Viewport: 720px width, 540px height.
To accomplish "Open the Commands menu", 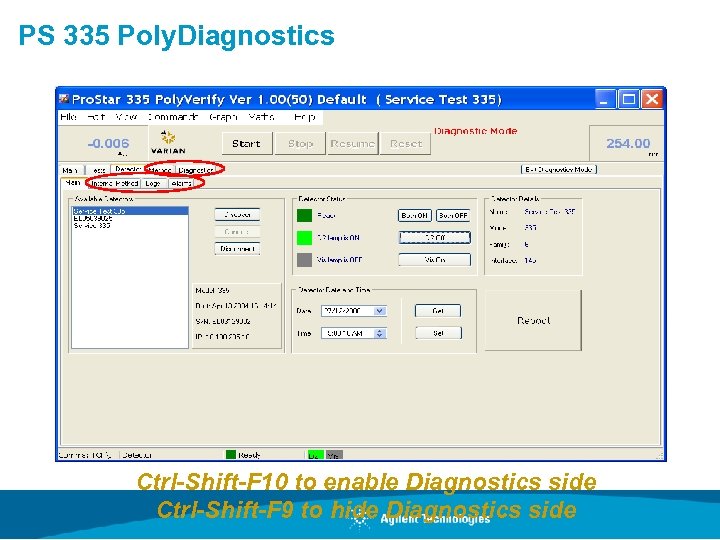I will pos(173,117).
